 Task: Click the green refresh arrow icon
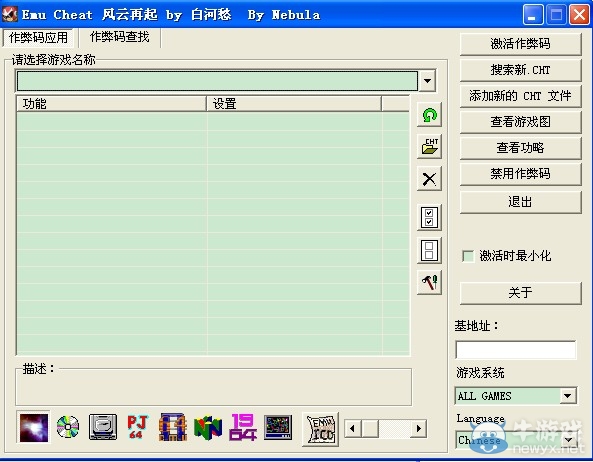pyautogui.click(x=429, y=115)
